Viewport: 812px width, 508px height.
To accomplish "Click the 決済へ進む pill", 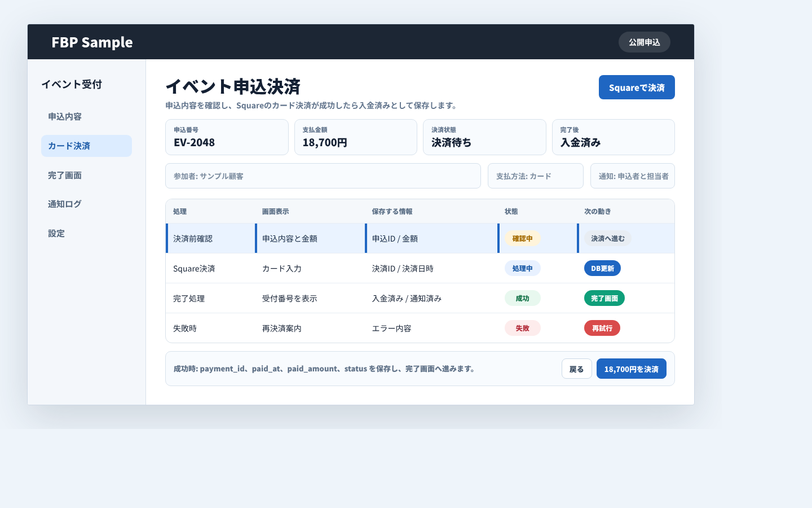I will 608,238.
